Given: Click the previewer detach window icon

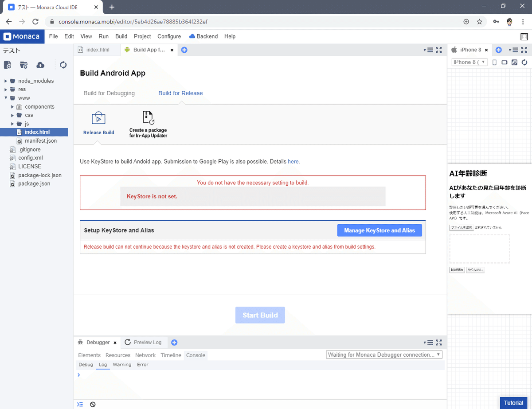Looking at the screenshot, I should point(514,62).
